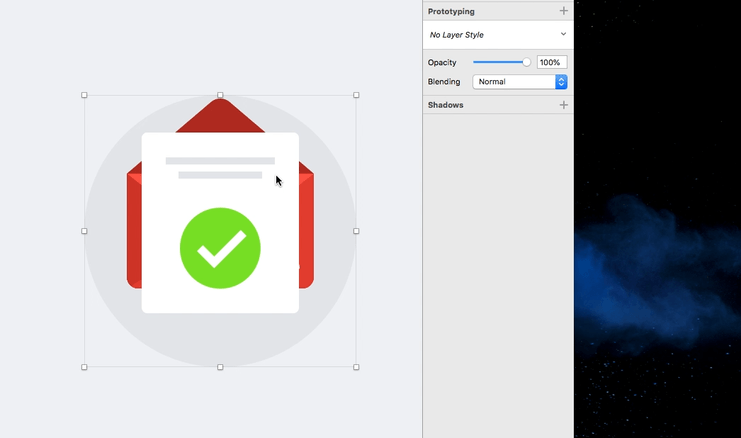Add a new Prototyping link with plus icon
Image resolution: width=741 pixels, height=438 pixels.
tap(563, 11)
